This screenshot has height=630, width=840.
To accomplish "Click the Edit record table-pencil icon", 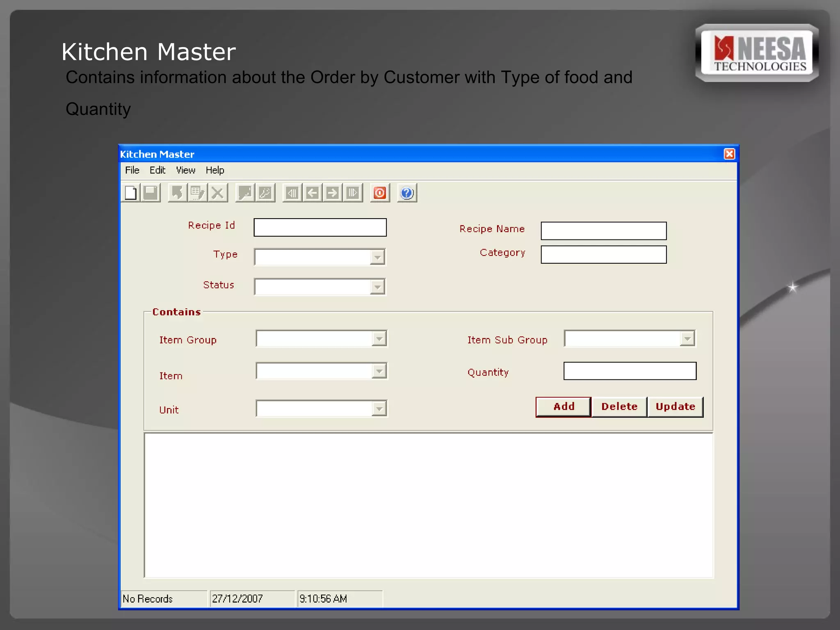I will pyautogui.click(x=198, y=193).
